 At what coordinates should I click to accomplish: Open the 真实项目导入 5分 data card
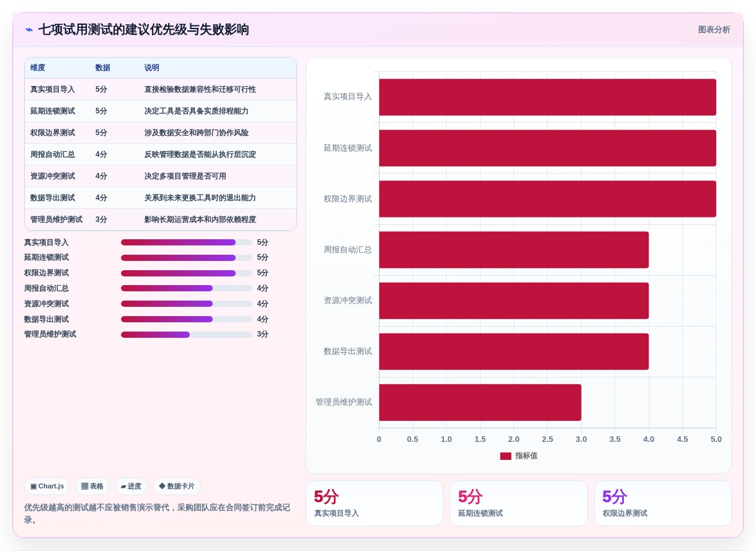[x=375, y=503]
